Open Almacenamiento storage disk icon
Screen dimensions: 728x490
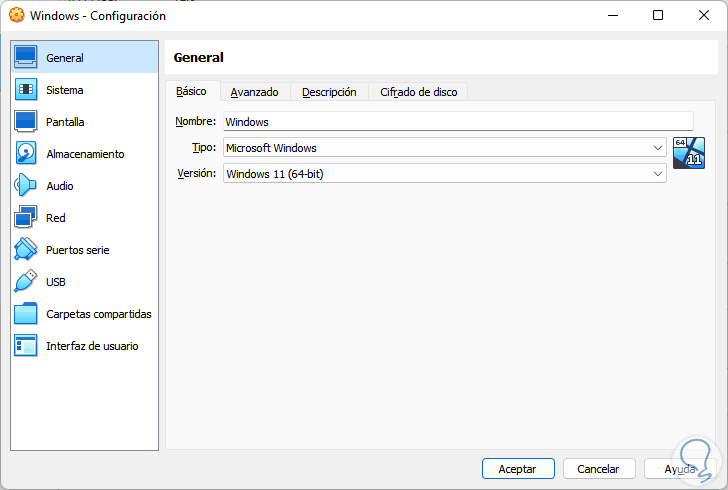pyautogui.click(x=26, y=154)
